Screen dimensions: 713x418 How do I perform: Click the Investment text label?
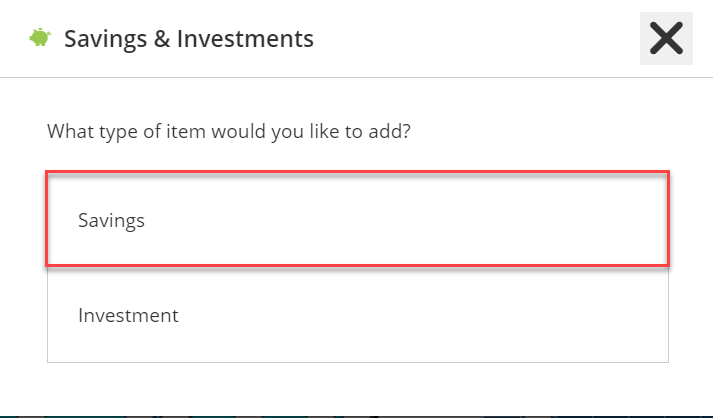(128, 315)
